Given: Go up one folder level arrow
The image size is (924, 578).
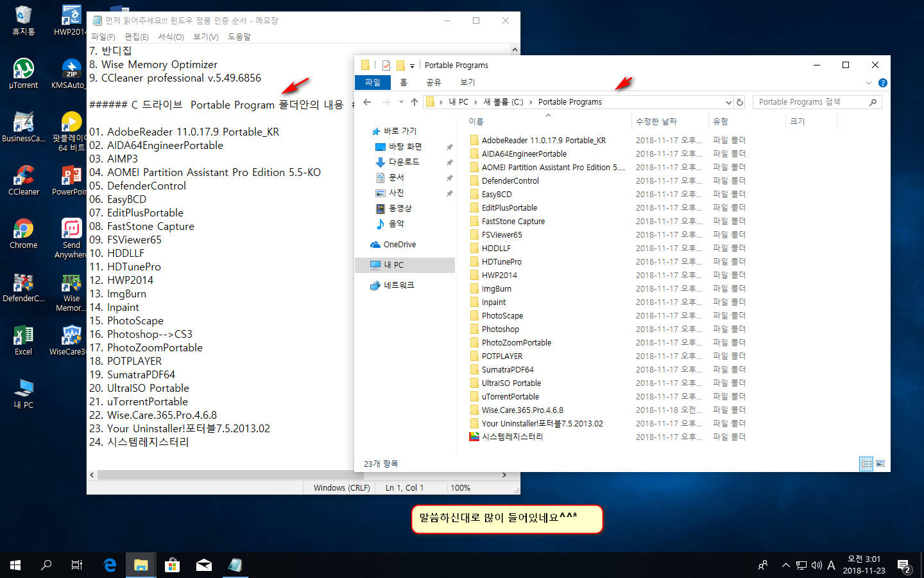Looking at the screenshot, I should click(415, 102).
